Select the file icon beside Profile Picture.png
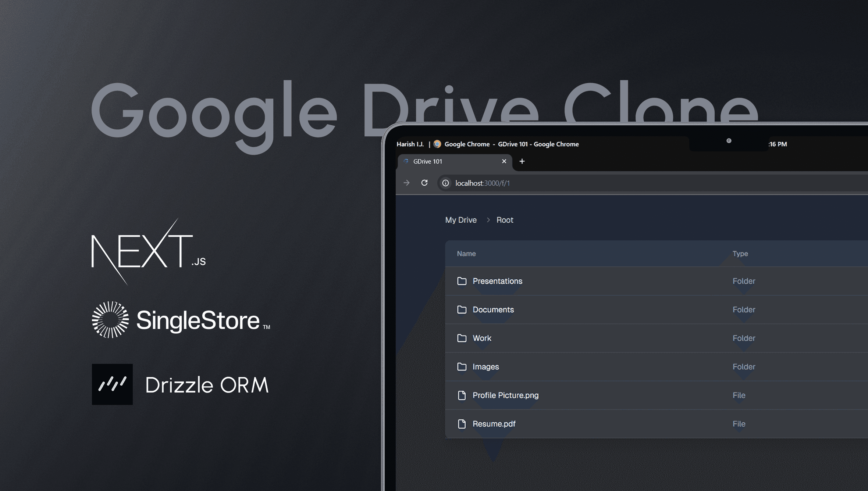 (462, 395)
